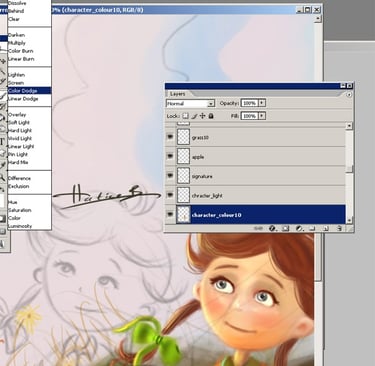The image size is (375, 366).
Task: Close the Layers palette window
Action: 349,86
